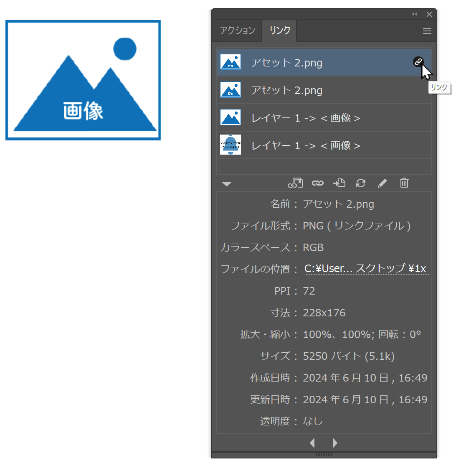This screenshot has height=476, width=456.
Task: Show next link info with right arrow
Action: (x=334, y=443)
